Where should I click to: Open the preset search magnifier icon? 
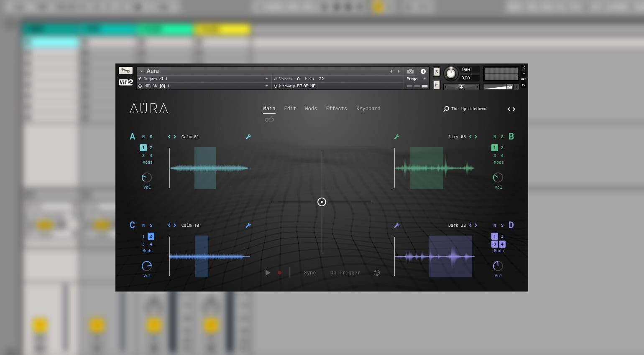tap(446, 109)
